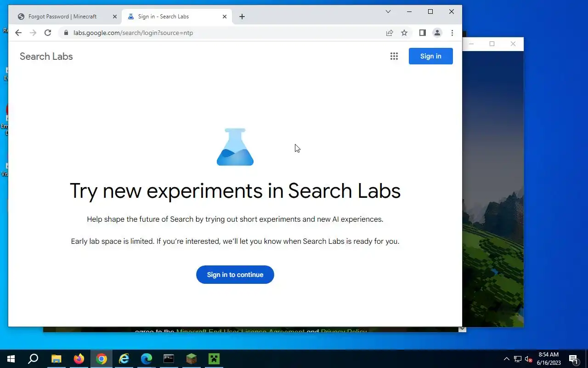Go back to the previous page
The height and width of the screenshot is (368, 588).
point(18,33)
